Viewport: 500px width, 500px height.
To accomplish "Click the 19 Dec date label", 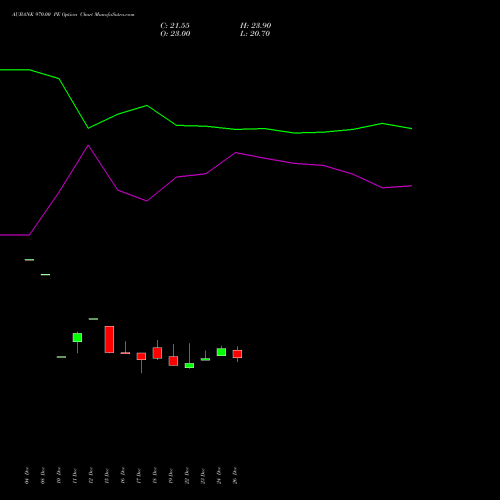I will [x=171, y=475].
